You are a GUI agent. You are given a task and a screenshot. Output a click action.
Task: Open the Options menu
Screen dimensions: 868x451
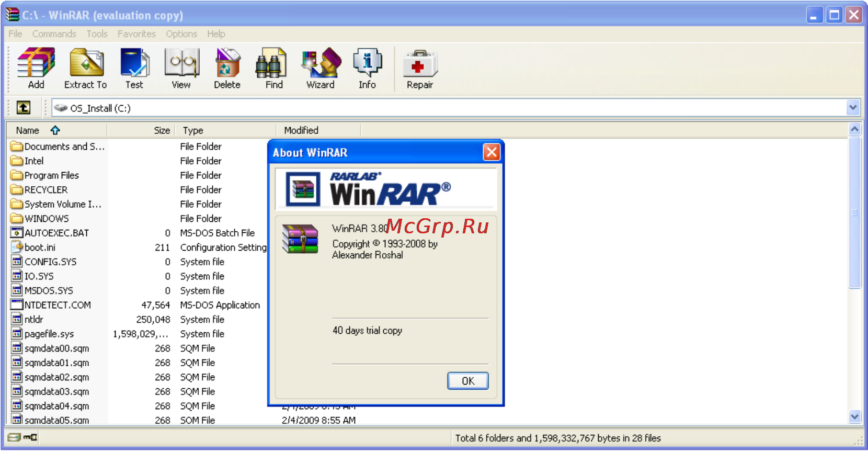click(181, 34)
